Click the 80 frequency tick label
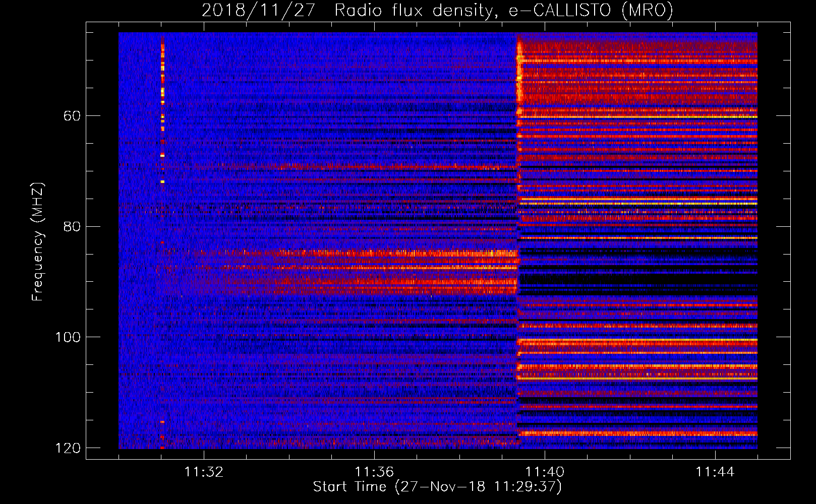Screen dimensions: 816x504 coord(72,226)
